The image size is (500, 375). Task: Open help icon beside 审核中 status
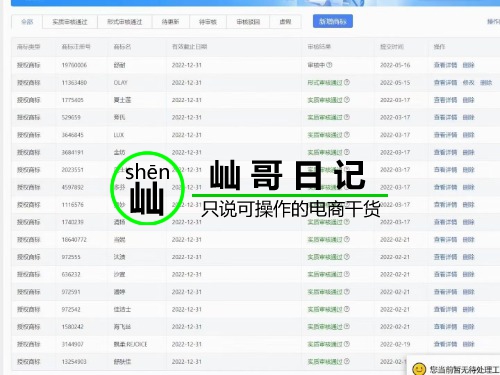(x=329, y=65)
